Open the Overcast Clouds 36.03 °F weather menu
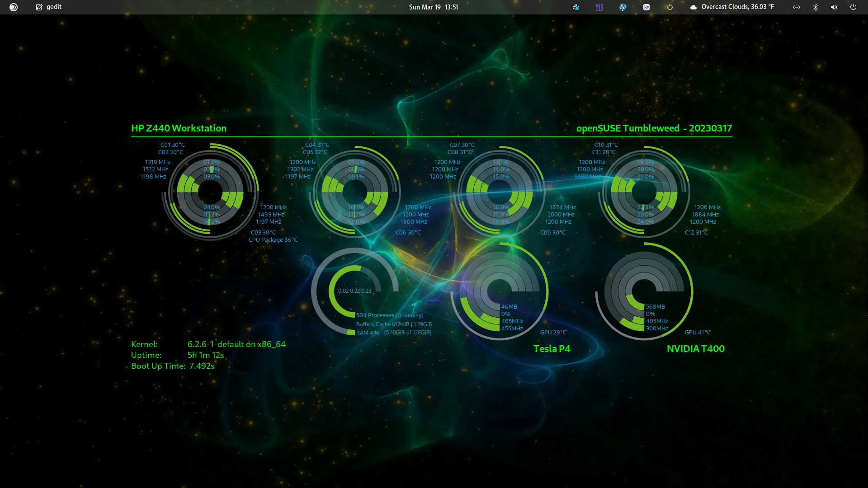 coord(732,7)
